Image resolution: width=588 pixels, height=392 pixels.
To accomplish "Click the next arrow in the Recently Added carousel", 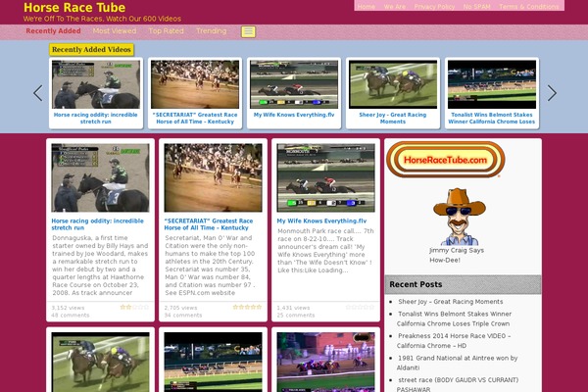I will click(552, 93).
